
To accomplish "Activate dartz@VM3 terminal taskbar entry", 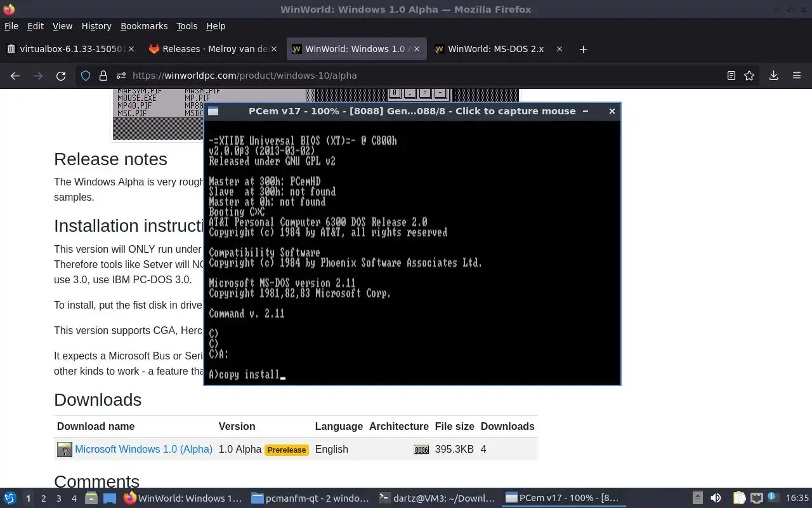I will pyautogui.click(x=437, y=498).
